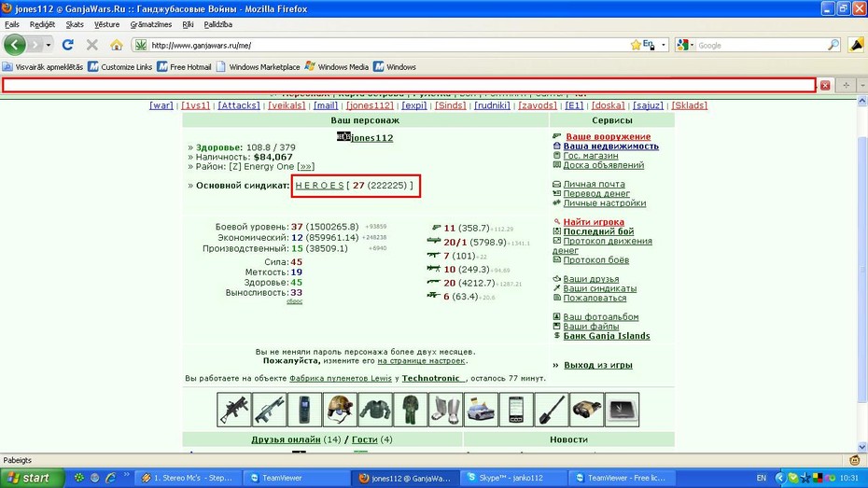The height and width of the screenshot is (488, 868).
Task: Click the dark chip item slot
Action: (x=623, y=410)
